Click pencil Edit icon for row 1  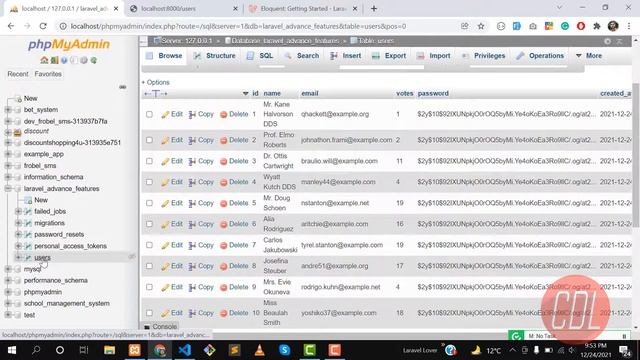[165, 115]
